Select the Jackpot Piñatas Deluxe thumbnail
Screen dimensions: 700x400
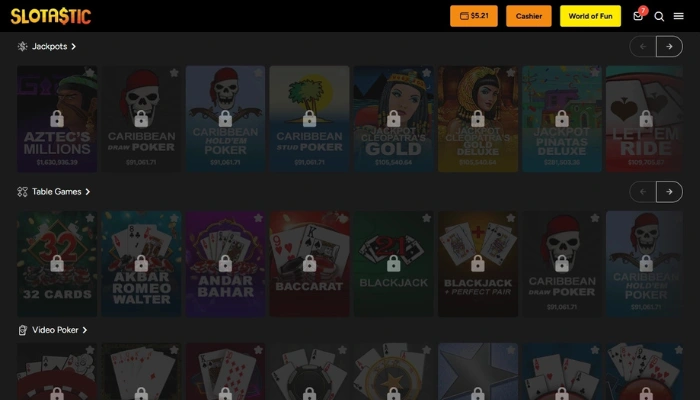562,119
